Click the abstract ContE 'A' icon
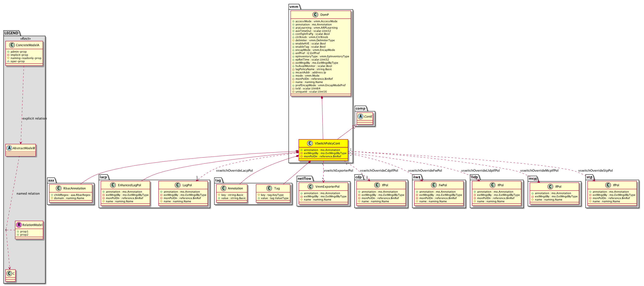The height and width of the screenshot is (286, 644). click(x=361, y=117)
